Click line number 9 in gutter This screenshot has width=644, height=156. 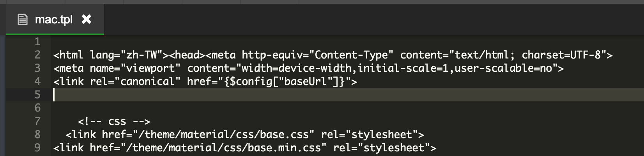(x=37, y=148)
